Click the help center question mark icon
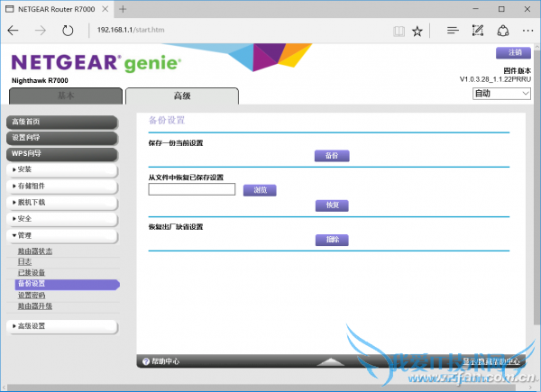 pos(146,361)
